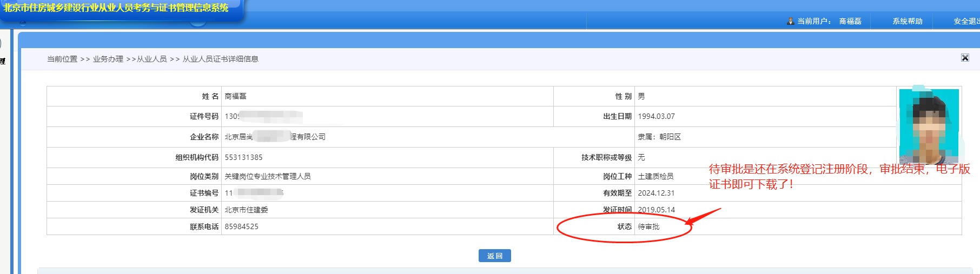Click 业务办理 in the breadcrumb
The height and width of the screenshot is (274, 980).
108,59
